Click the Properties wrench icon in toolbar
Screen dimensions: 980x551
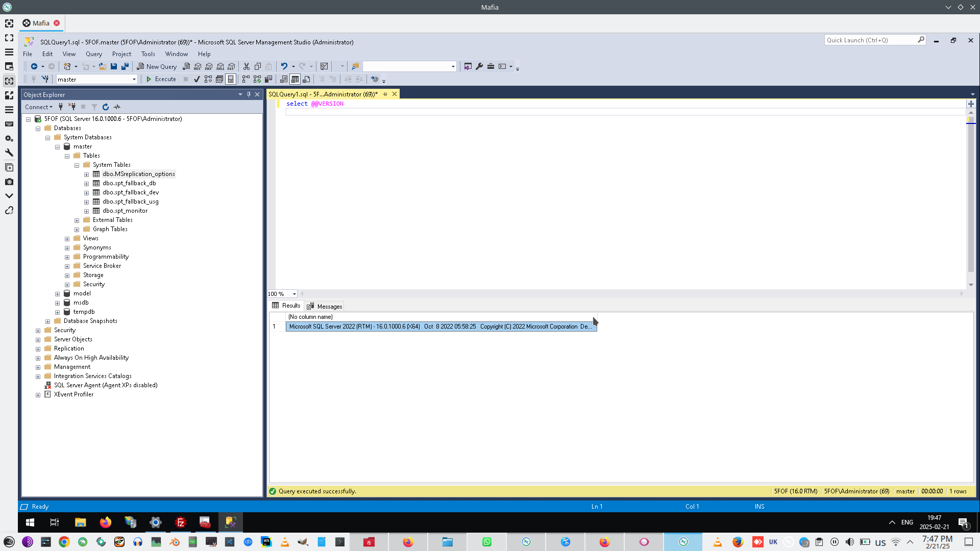[x=479, y=66]
